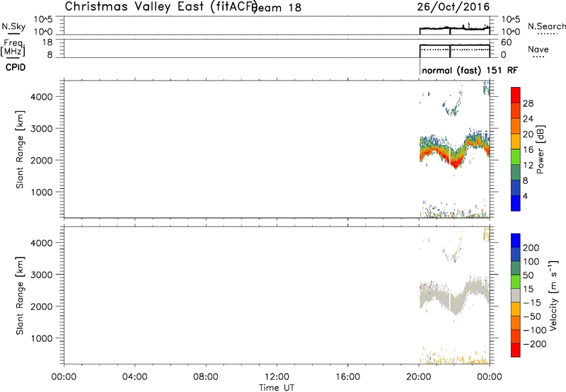Click the 'Velocity [m s-1]' axis label
This screenshot has height=392, width=566.
pos(553,295)
